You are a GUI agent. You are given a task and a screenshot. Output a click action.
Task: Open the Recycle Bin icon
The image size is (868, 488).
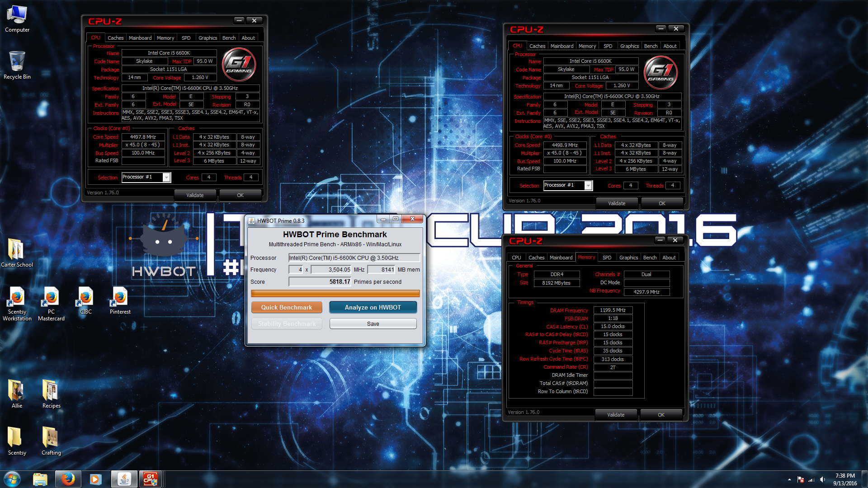click(17, 65)
